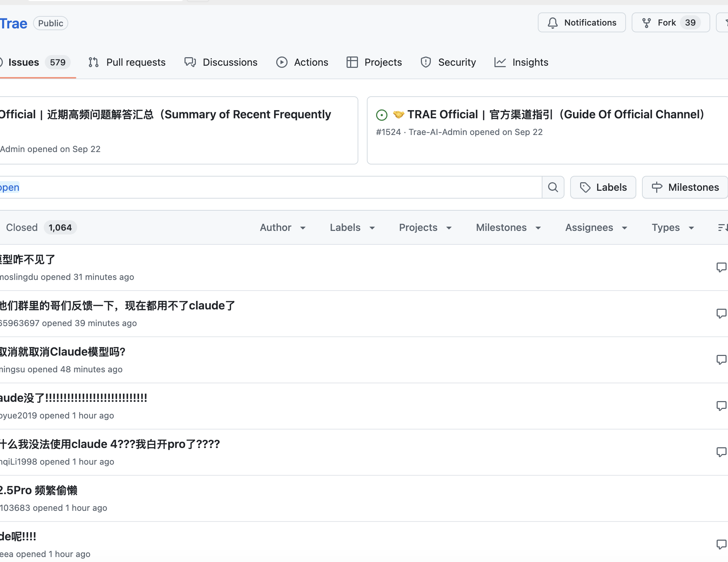Open Milestones button beside search
Screen dimensions: 728x562
click(x=685, y=187)
